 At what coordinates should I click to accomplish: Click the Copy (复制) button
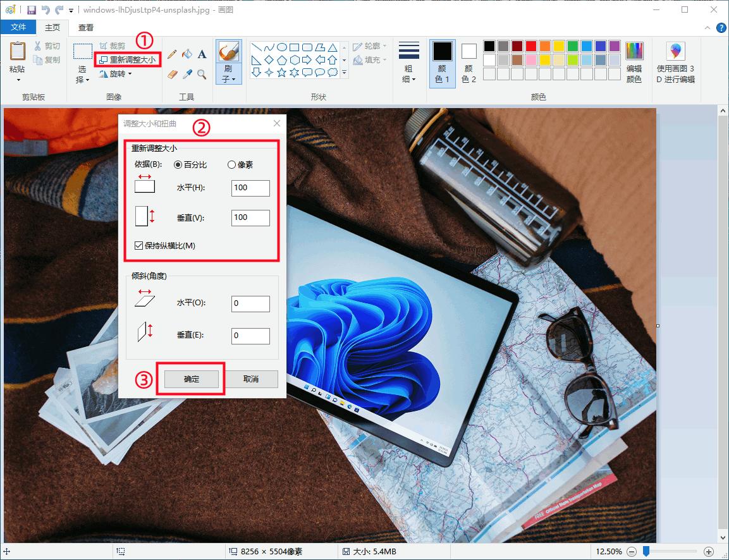47,60
